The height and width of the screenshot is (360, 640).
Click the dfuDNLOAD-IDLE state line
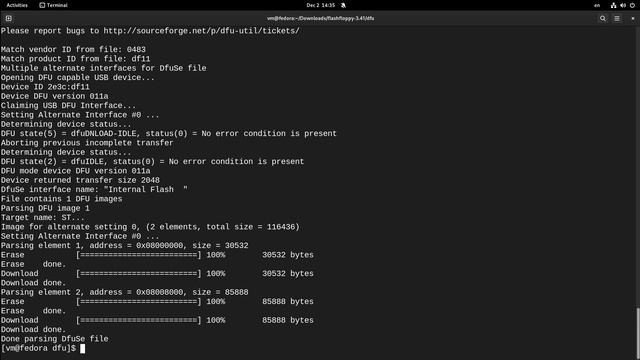tap(169, 133)
